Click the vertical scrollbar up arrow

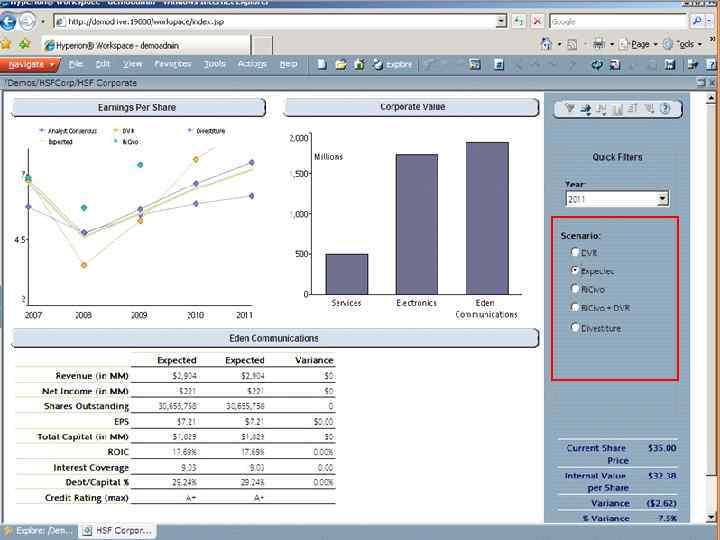point(711,98)
